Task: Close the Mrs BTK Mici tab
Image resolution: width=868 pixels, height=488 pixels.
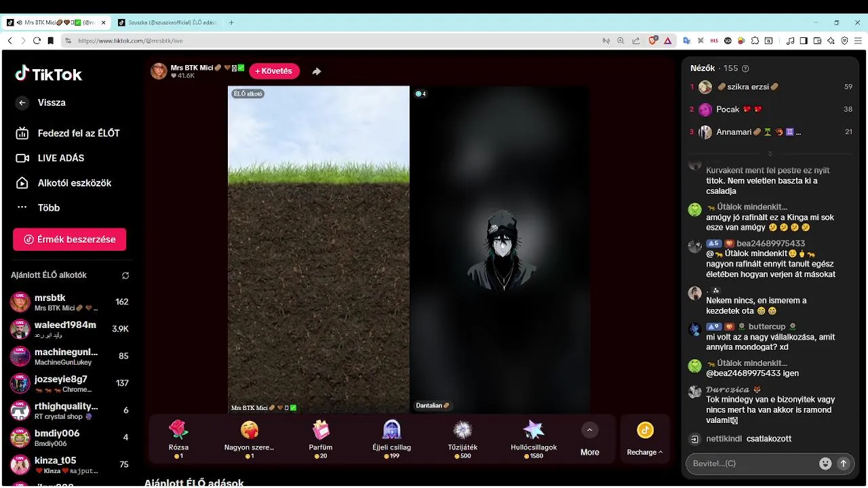Action: (104, 22)
